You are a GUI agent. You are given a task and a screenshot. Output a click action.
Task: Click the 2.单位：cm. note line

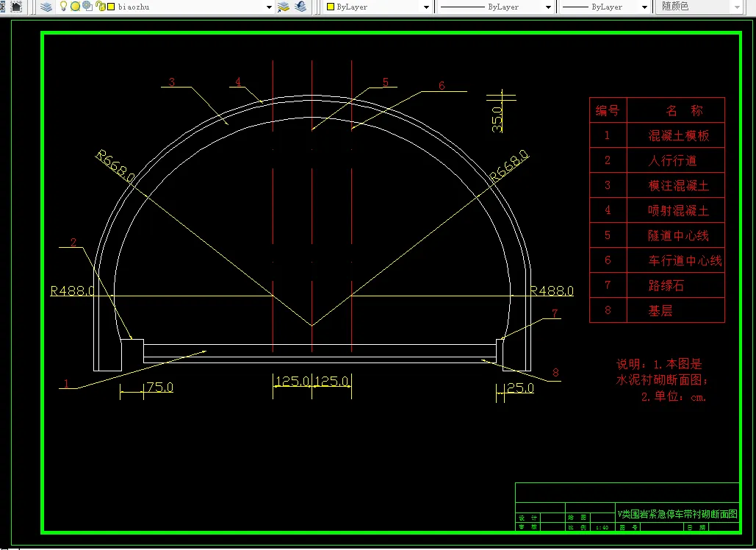pos(674,396)
